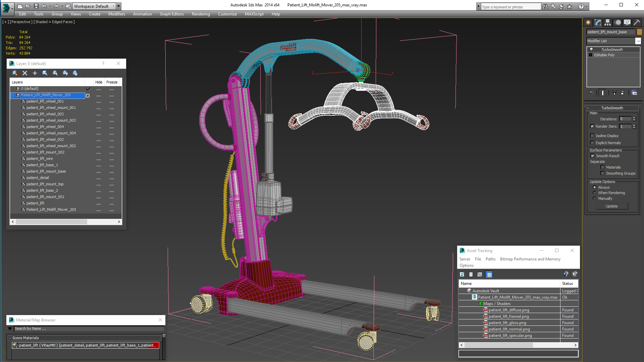This screenshot has height=362, width=644.
Task: Toggle Render Iters checkbox
Action: pos(592,126)
